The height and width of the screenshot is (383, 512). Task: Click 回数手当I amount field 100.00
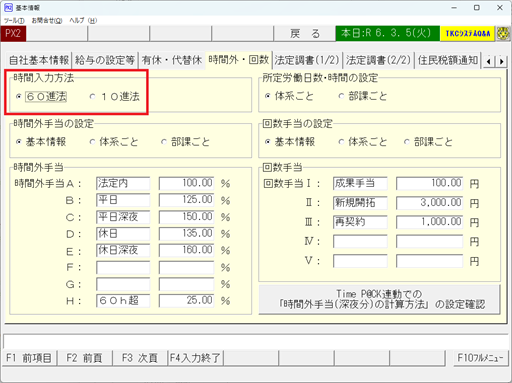click(x=429, y=183)
